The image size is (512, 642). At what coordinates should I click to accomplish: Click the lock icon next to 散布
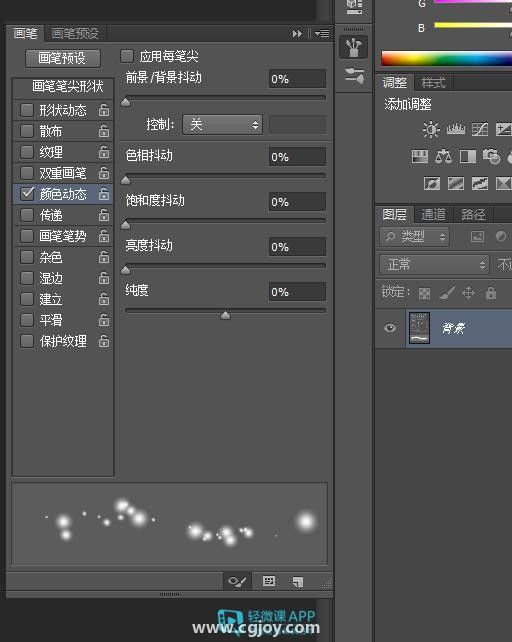tap(104, 131)
